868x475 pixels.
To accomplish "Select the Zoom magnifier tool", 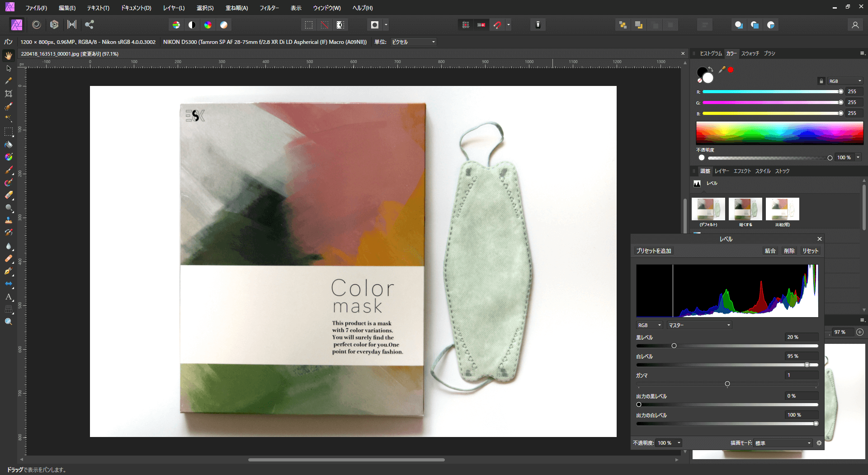I will point(9,322).
